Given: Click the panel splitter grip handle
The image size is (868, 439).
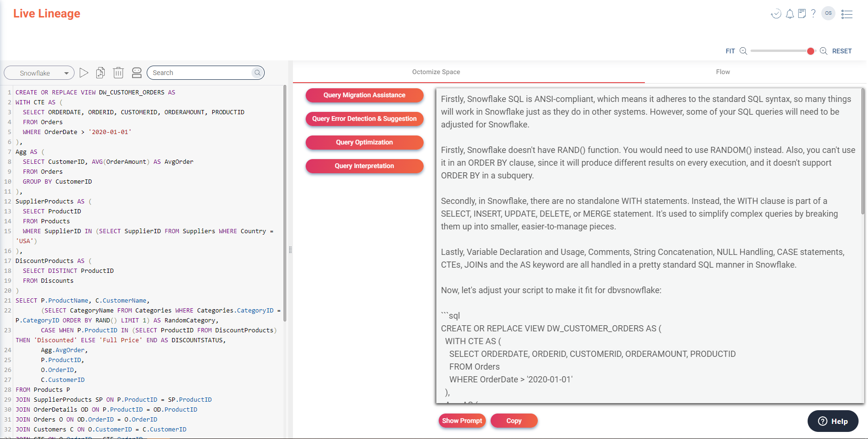Looking at the screenshot, I should (290, 250).
